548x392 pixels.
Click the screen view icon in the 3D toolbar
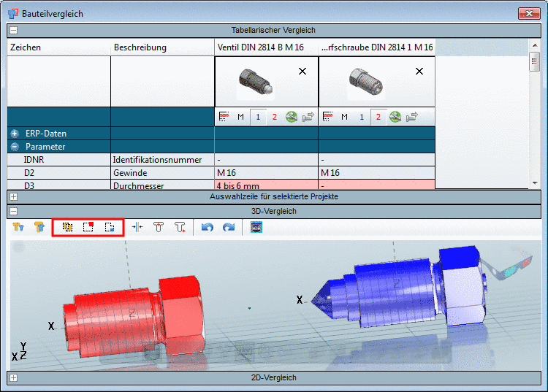256,227
